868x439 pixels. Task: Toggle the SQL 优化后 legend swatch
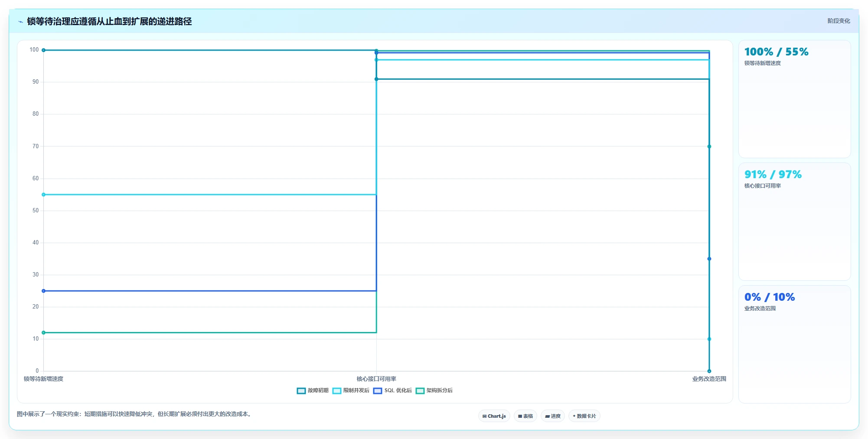pos(378,390)
